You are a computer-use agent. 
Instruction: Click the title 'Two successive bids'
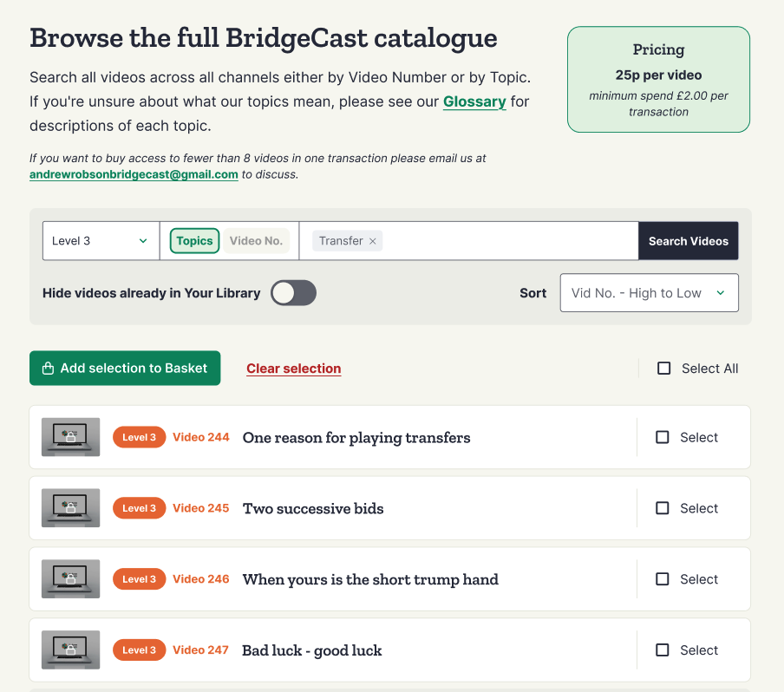[313, 508]
